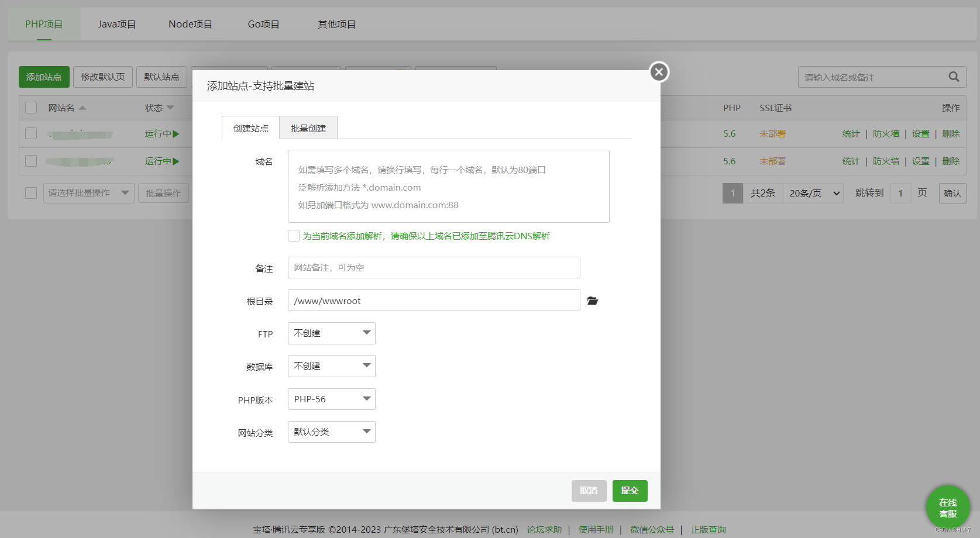Click the 确认 jump page button
The height and width of the screenshot is (538, 980).
click(x=953, y=193)
